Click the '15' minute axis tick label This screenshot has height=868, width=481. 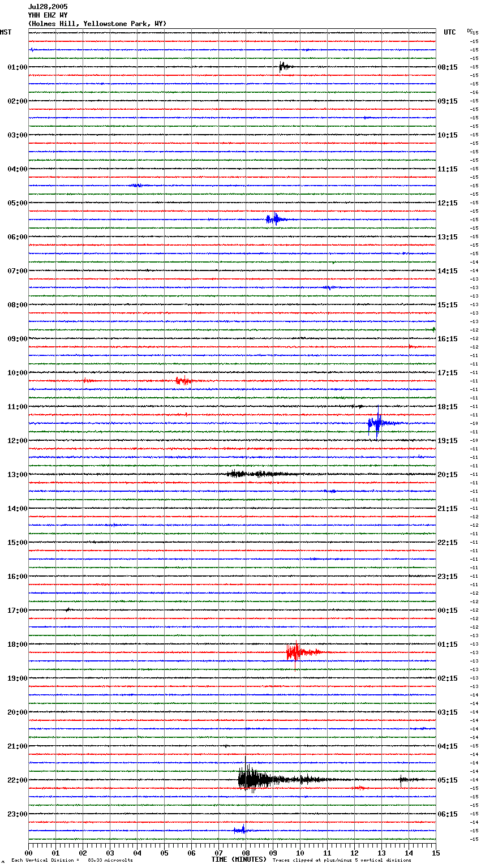(436, 853)
